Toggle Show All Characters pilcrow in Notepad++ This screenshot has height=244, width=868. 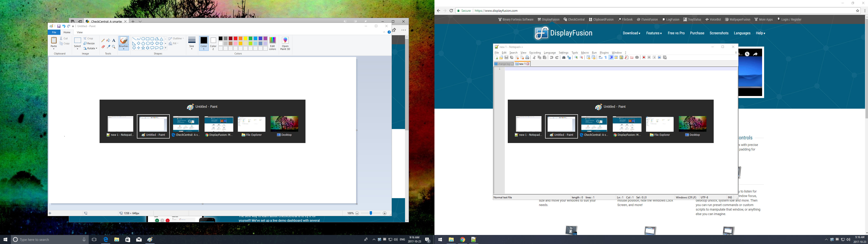606,58
